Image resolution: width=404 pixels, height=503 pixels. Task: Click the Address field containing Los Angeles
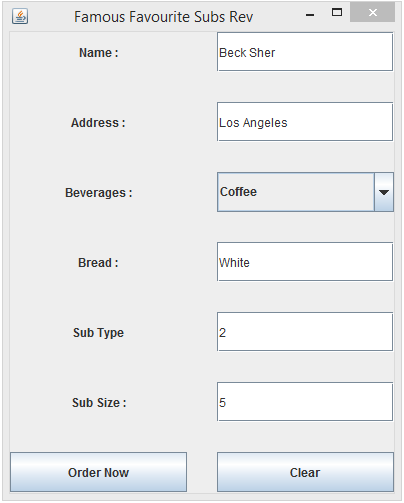click(x=305, y=122)
